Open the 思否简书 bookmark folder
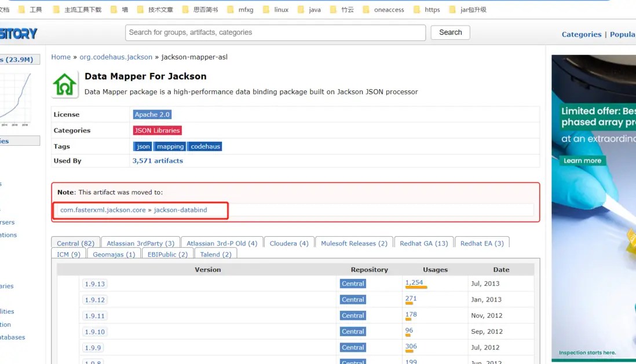636x364 pixels. [200, 10]
